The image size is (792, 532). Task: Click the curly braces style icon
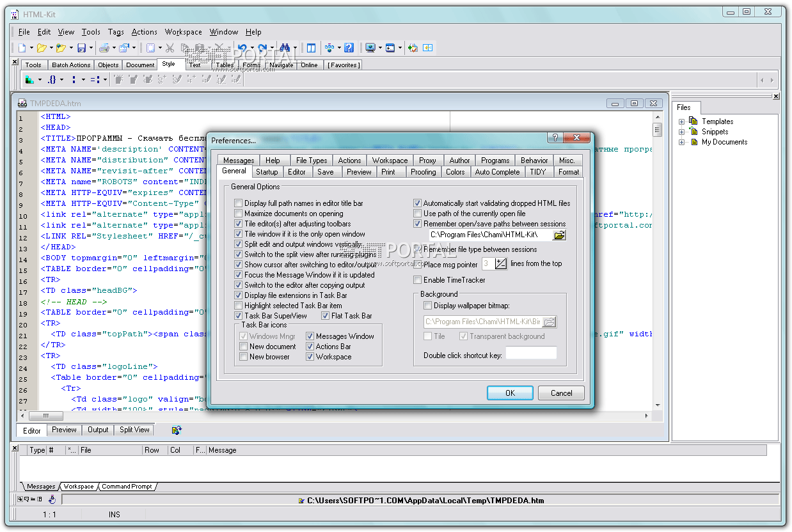click(52, 80)
